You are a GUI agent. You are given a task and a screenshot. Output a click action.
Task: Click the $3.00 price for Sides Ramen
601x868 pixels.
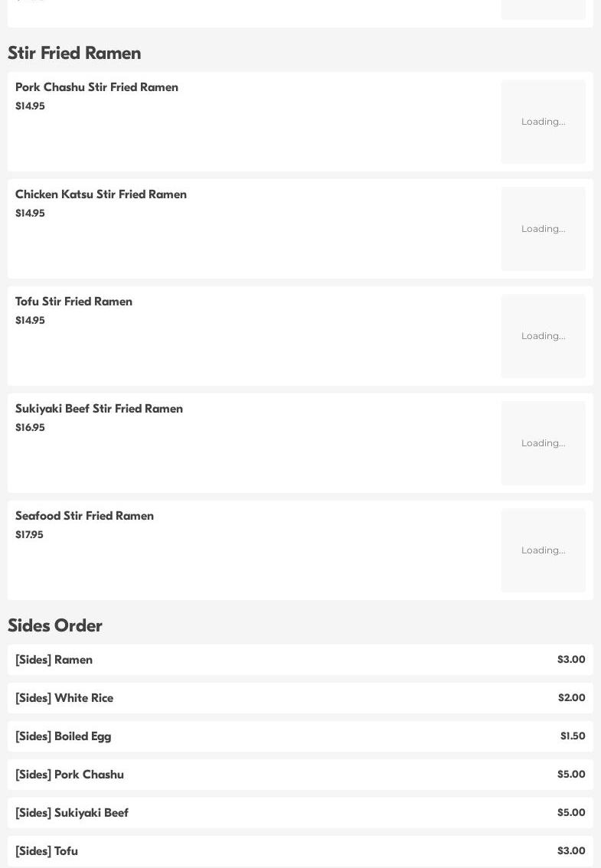(x=571, y=660)
